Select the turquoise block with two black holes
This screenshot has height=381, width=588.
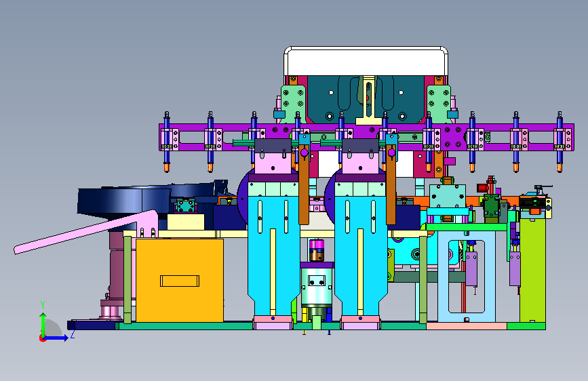(x=448, y=197)
